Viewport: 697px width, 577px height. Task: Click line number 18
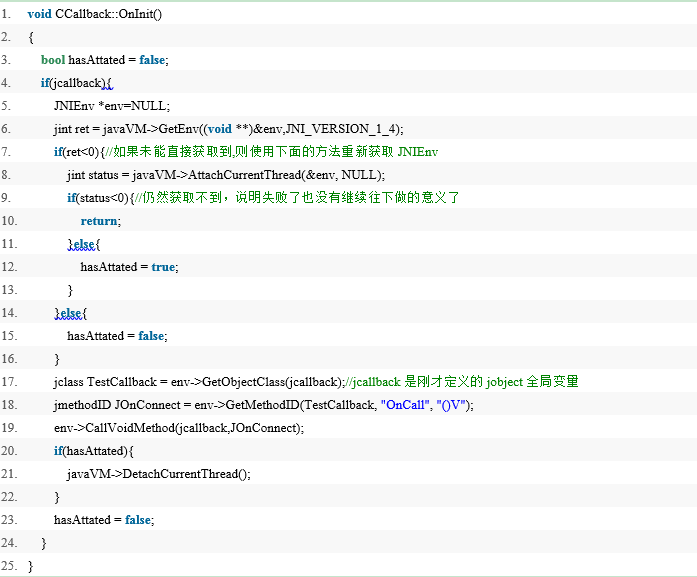[9, 405]
